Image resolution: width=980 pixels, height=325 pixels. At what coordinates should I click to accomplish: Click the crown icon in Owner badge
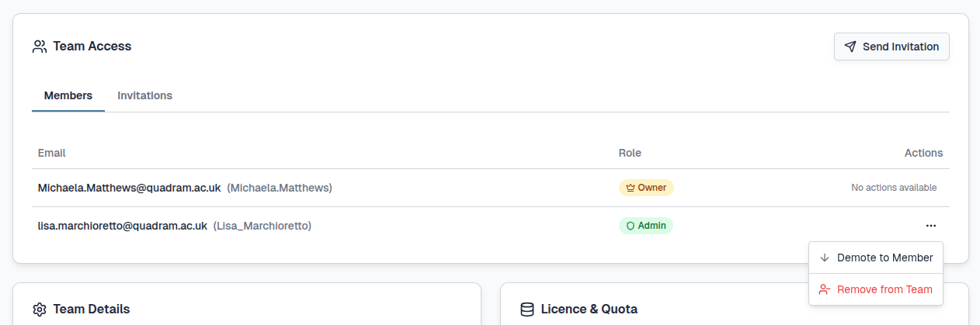[x=631, y=188]
